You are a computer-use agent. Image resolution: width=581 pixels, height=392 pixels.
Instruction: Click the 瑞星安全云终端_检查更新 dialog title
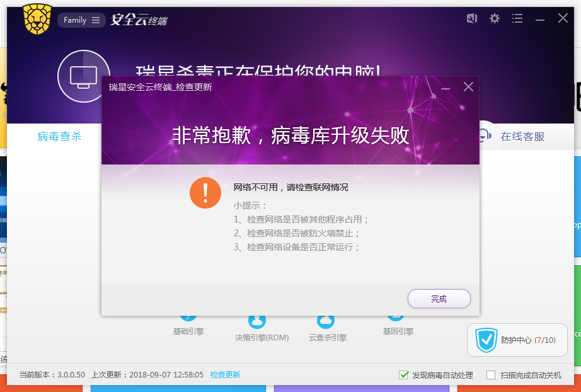(161, 87)
